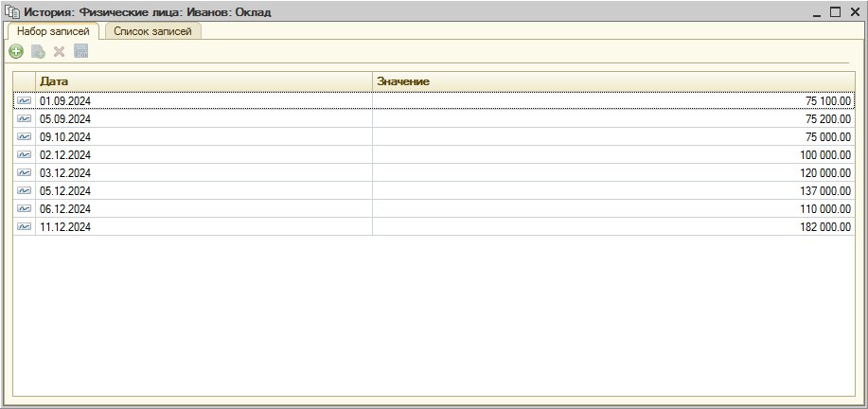Select row icon for 01.09.2024
The width and height of the screenshot is (868, 409).
[24, 100]
